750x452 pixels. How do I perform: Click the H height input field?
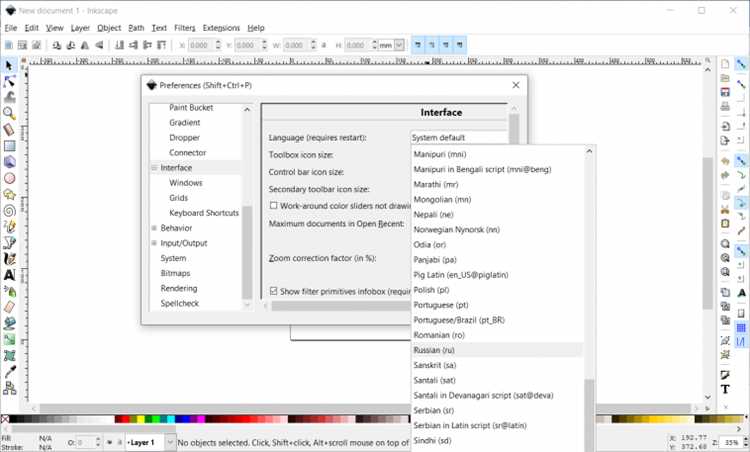(x=357, y=45)
